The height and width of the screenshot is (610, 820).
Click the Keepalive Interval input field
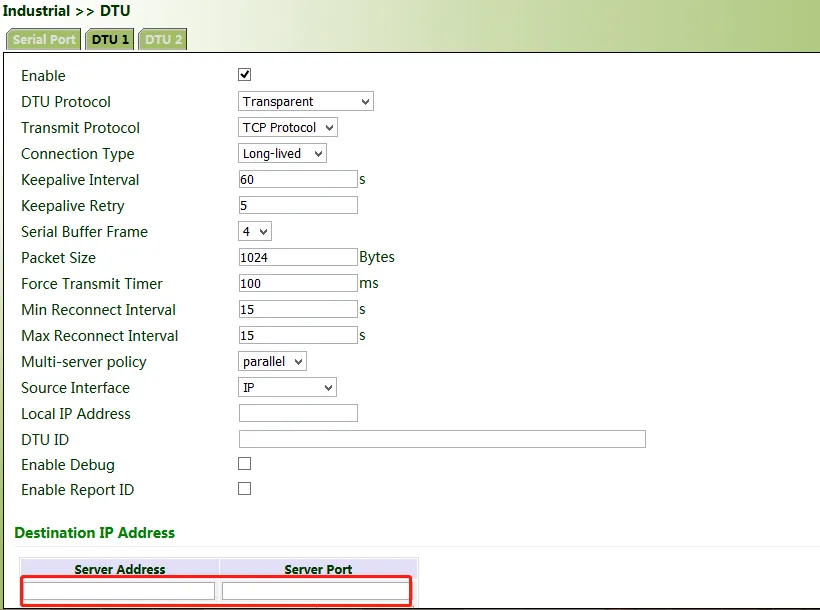pyautogui.click(x=298, y=179)
